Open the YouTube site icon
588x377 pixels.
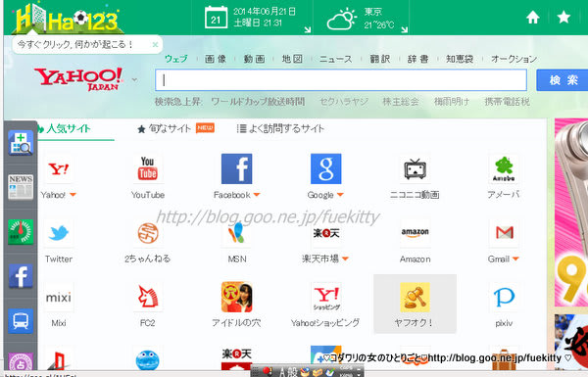[x=148, y=169]
